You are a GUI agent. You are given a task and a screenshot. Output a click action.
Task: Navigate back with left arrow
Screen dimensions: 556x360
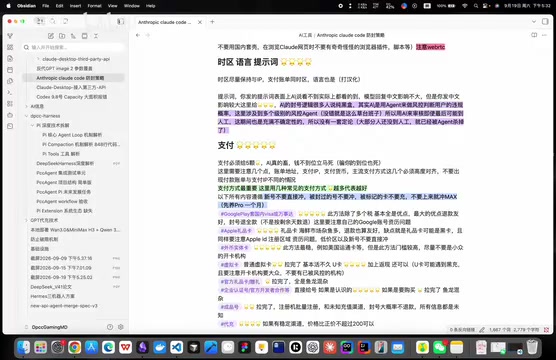coord(138,35)
